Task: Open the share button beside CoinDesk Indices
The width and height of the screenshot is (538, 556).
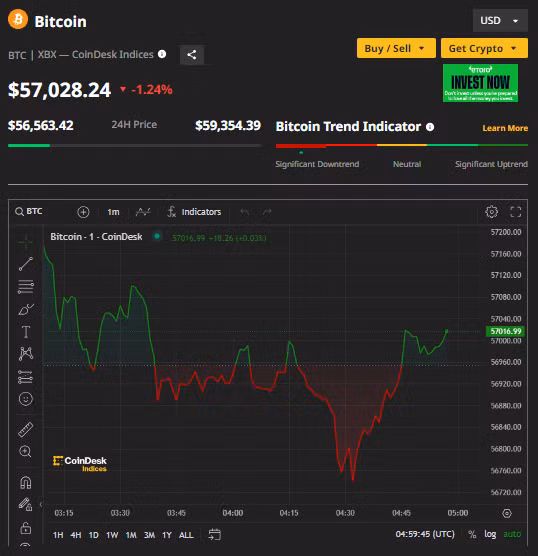Action: point(192,55)
